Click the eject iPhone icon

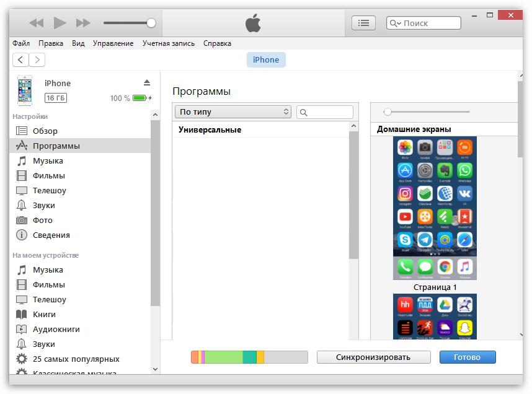pyautogui.click(x=147, y=83)
